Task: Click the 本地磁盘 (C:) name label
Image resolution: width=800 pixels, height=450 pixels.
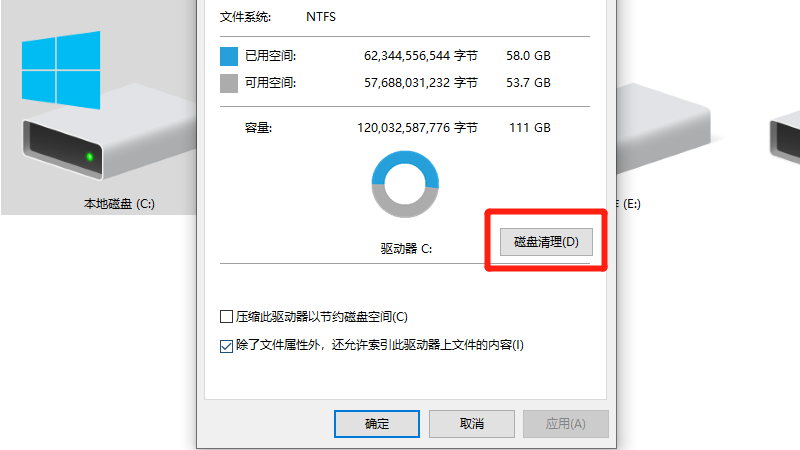Action: (119, 204)
